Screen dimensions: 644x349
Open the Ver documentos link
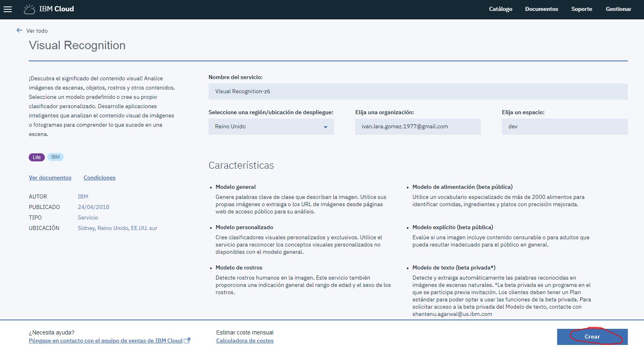[x=50, y=178]
